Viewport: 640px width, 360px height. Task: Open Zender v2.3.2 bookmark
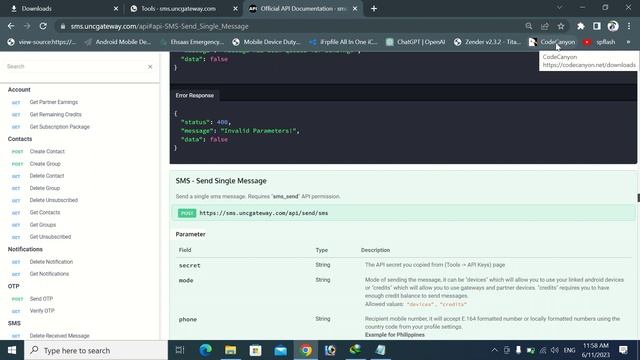pos(487,42)
